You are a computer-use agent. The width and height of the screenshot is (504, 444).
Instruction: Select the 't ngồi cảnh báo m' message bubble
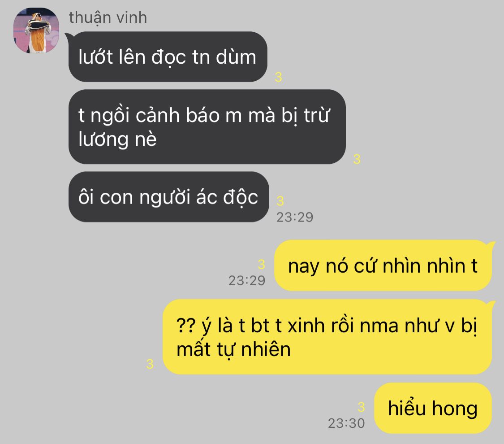(207, 127)
